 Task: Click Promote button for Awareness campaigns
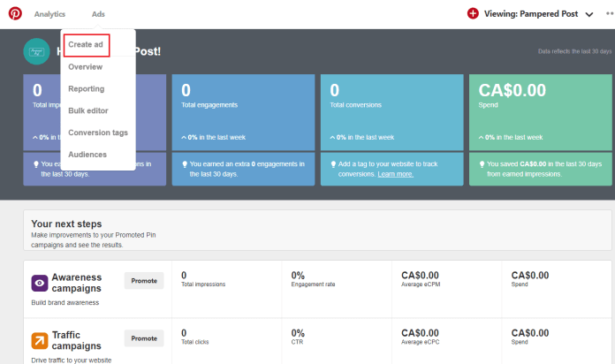(144, 281)
